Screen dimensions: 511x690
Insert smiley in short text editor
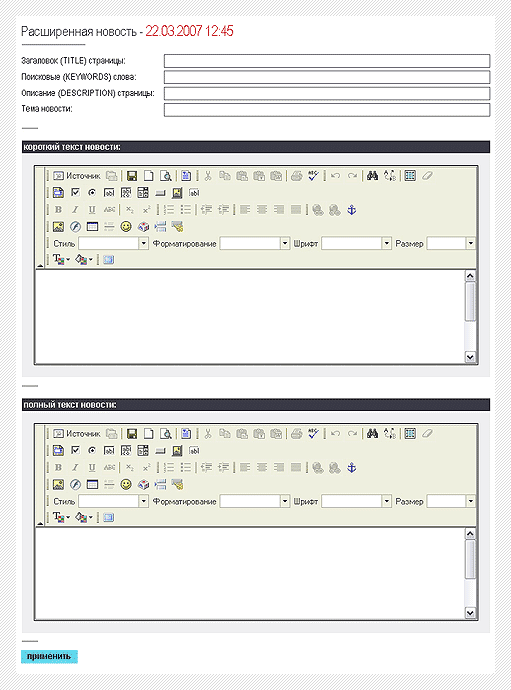126,227
